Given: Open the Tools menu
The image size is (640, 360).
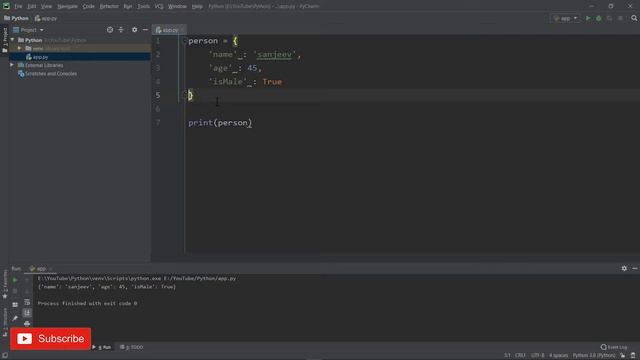Looking at the screenshot, I should click(x=143, y=6).
